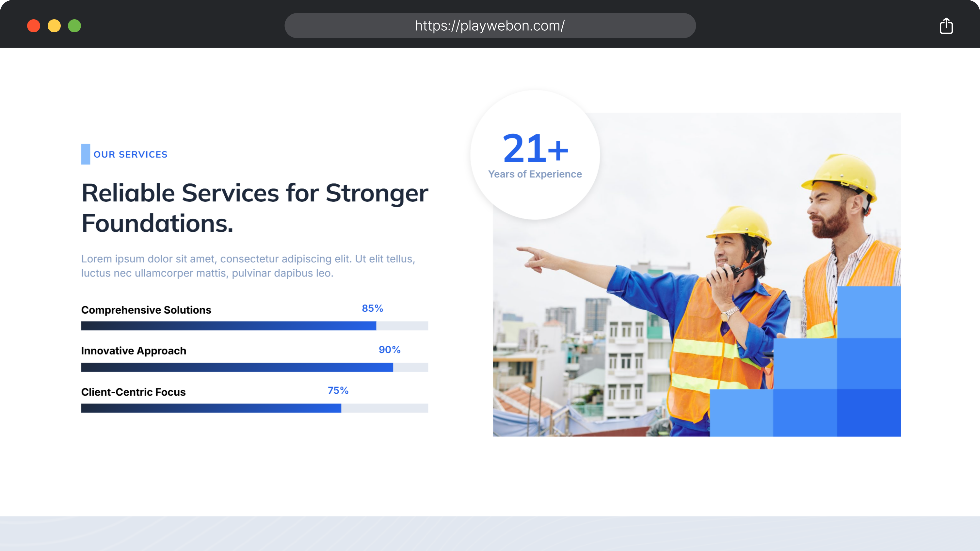Click the Comprehensive Solutions label
This screenshot has height=551, width=980.
click(146, 310)
